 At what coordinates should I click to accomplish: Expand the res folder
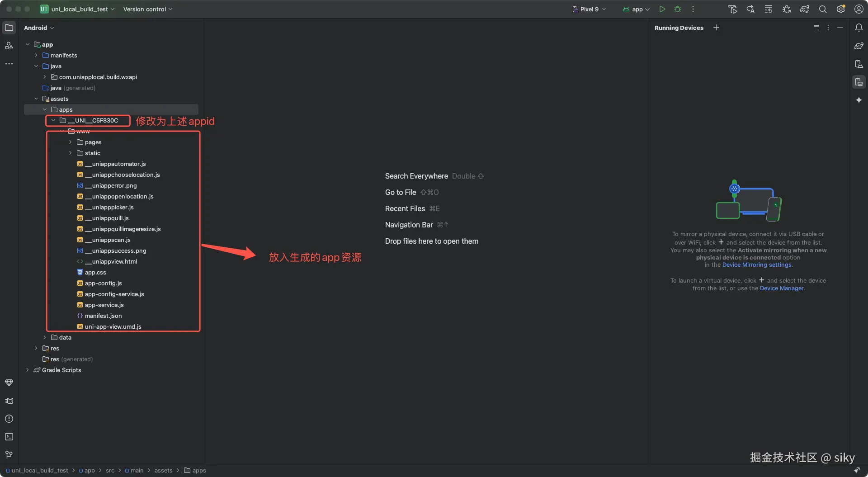(x=36, y=348)
